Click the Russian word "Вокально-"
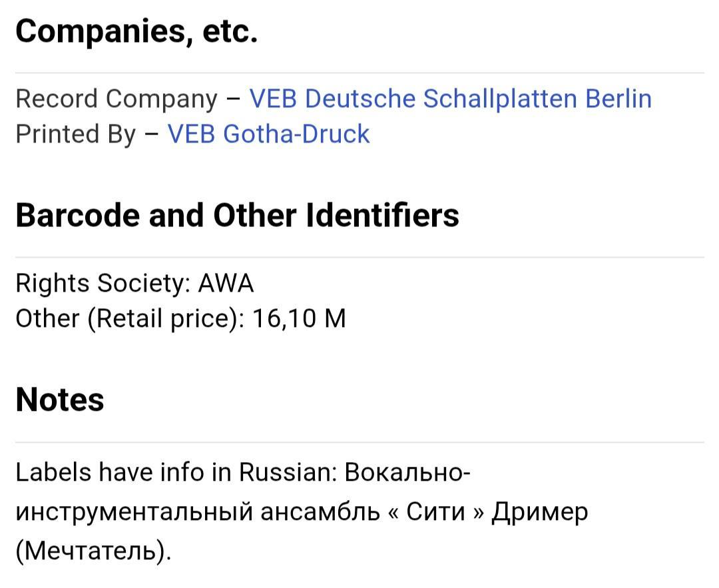This screenshot has width=719, height=588. [x=409, y=472]
